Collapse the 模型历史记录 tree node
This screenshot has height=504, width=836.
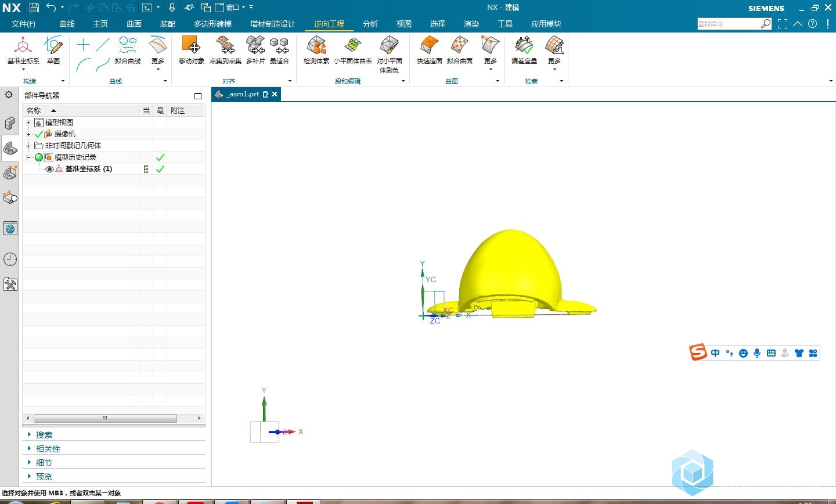(x=28, y=157)
